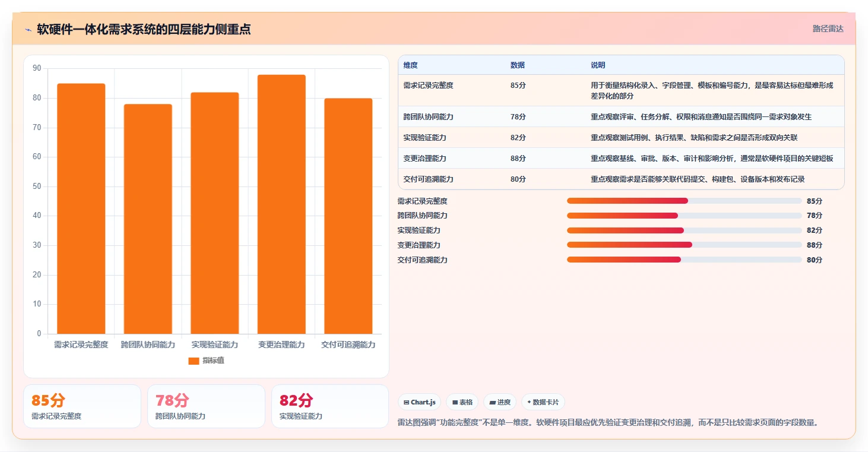868x452 pixels.
Task: Click the 需求记录完整度 progress bar
Action: 684,201
